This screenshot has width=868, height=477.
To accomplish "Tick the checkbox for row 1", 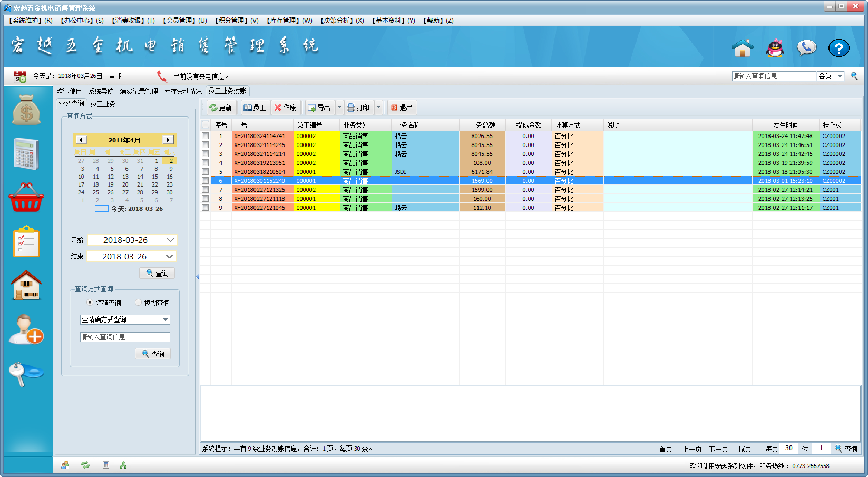I will tap(206, 136).
